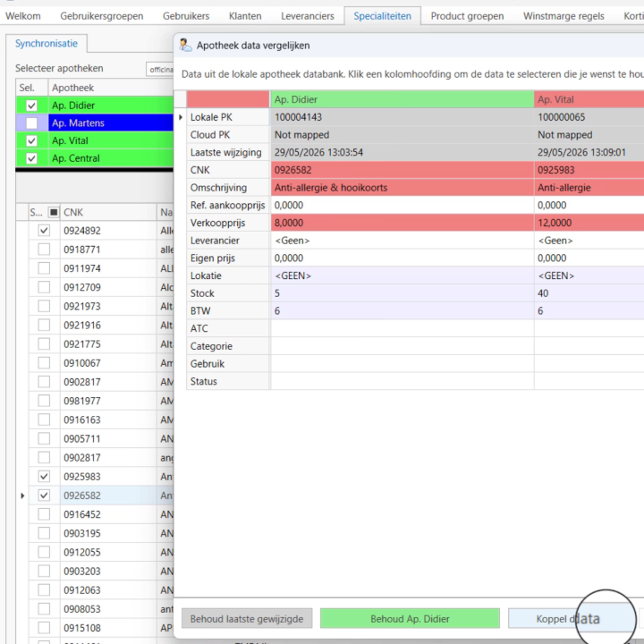Click CNK value 0926582 under Ap. Didier

click(402, 170)
